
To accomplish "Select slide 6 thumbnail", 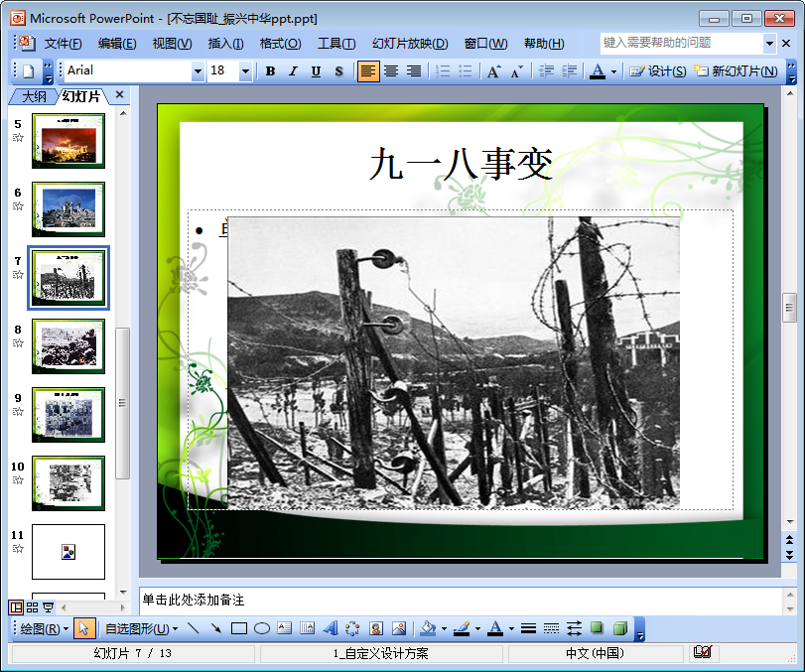I will (68, 208).
